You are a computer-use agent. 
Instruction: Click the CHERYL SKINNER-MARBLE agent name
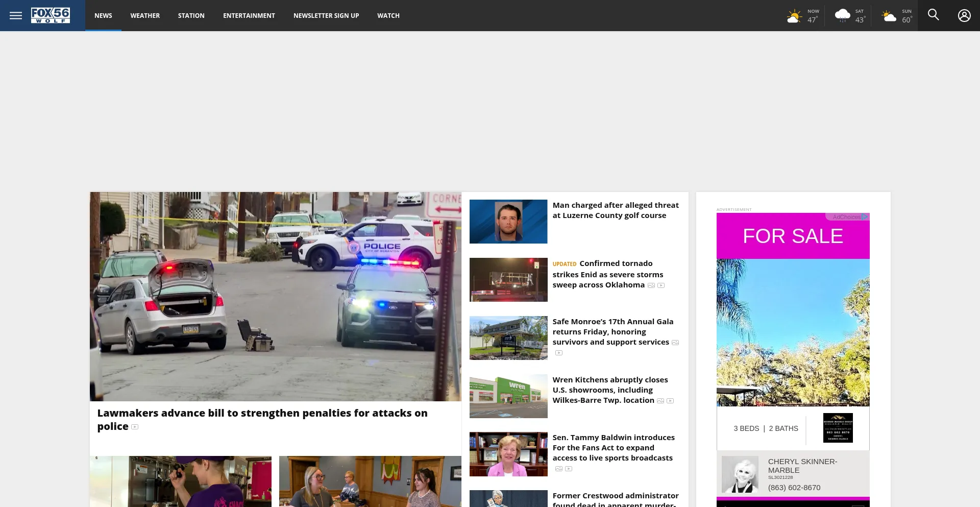coord(802,466)
